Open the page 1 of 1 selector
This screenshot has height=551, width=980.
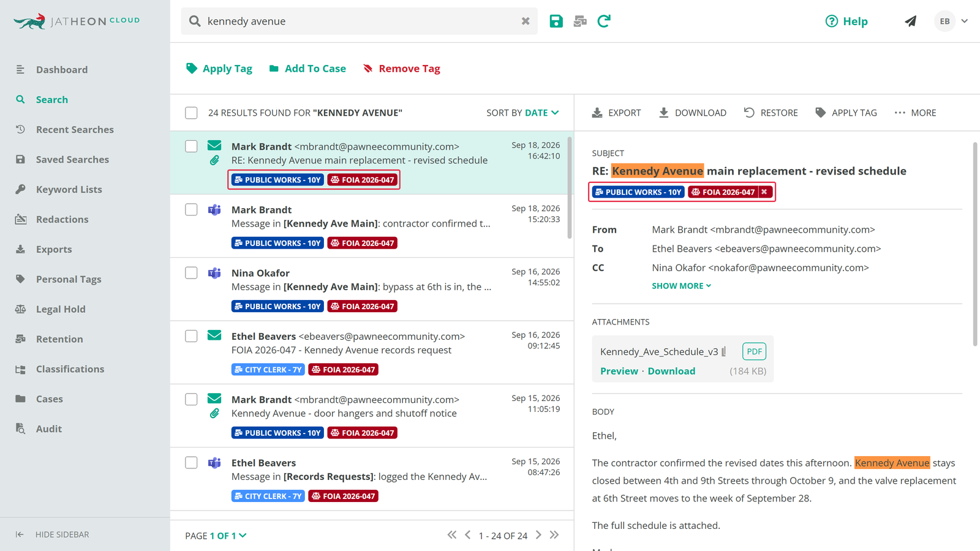[228, 536]
